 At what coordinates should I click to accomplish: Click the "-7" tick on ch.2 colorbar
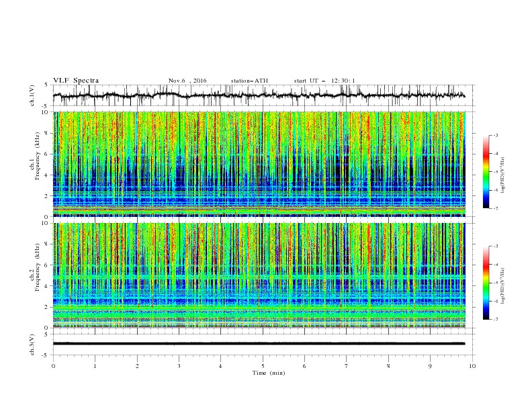tap(496, 320)
